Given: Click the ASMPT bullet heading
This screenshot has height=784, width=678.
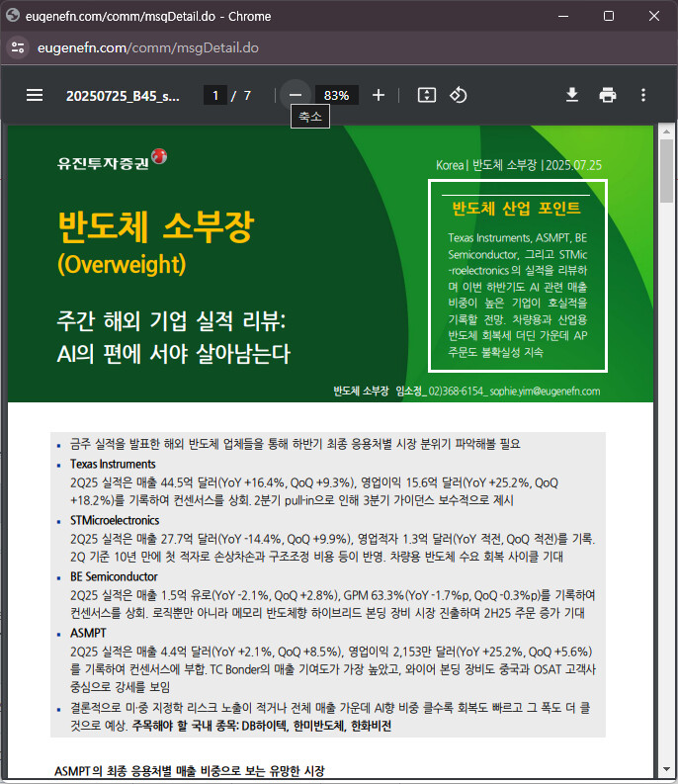Looking at the screenshot, I should pos(88,633).
